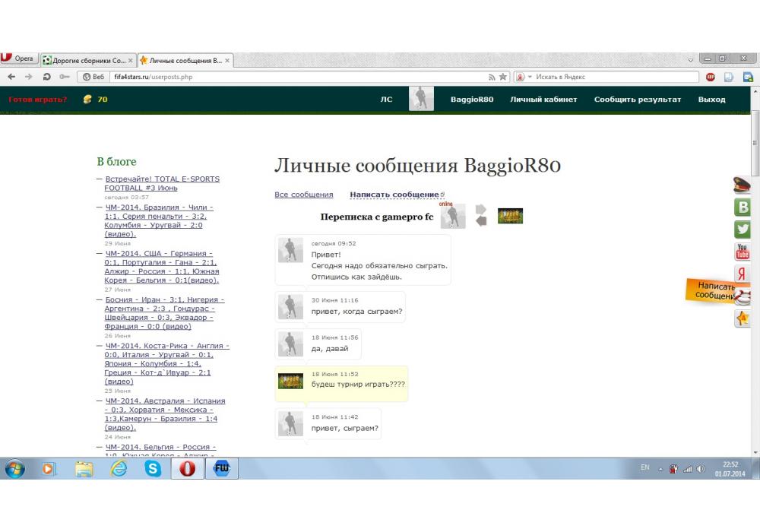This screenshot has width=760, height=532.
Task: Click the Написать сообщение link
Action: (394, 195)
